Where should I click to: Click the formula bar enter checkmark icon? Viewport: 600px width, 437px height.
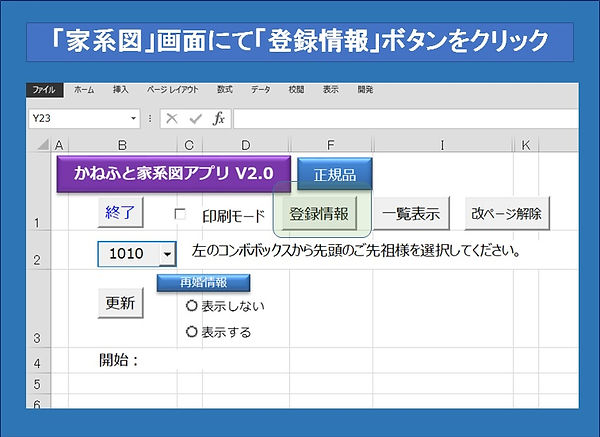[196, 119]
